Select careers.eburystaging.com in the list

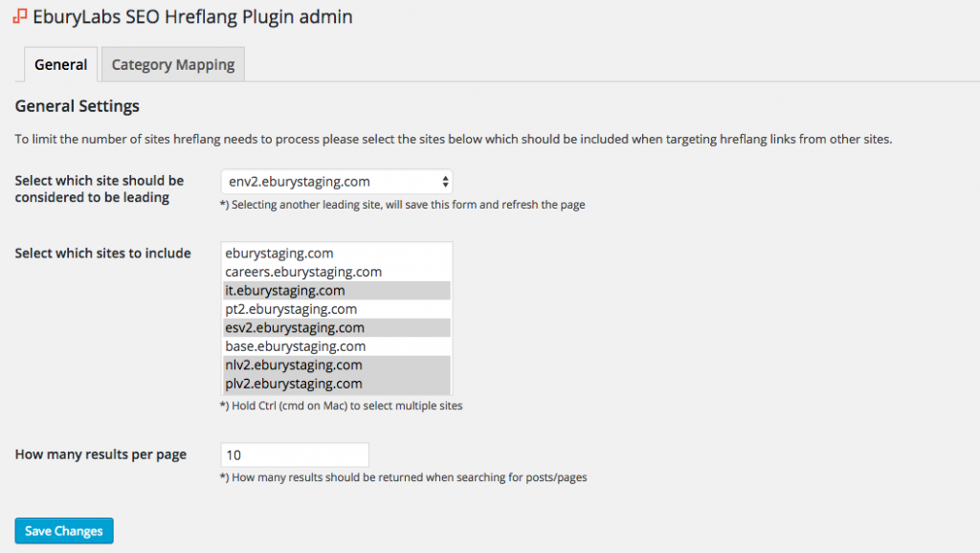(336, 272)
